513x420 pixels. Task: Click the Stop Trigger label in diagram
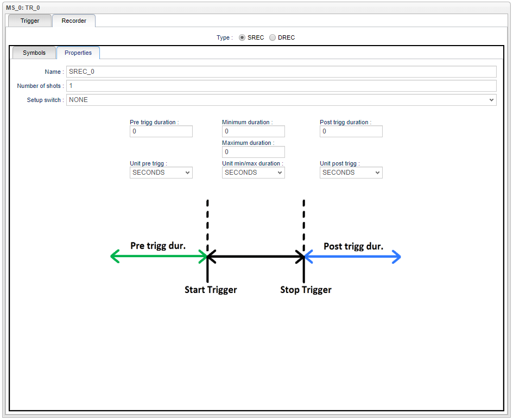306,290
